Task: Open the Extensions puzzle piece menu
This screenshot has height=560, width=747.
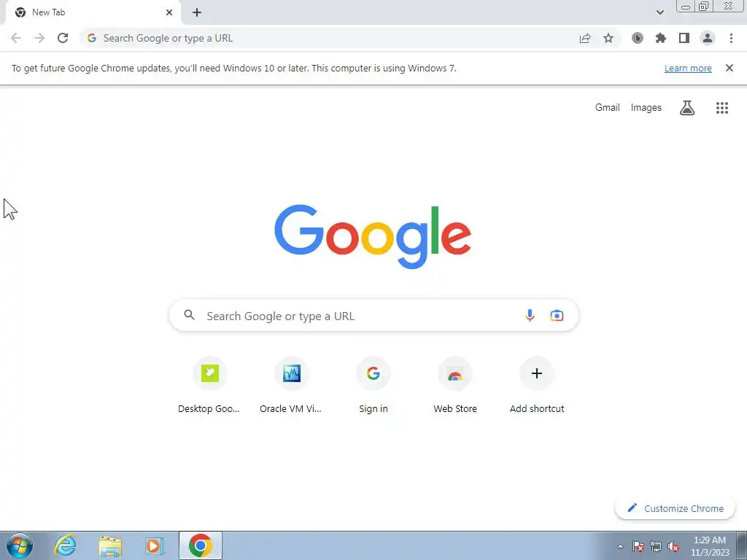Action: 661,38
